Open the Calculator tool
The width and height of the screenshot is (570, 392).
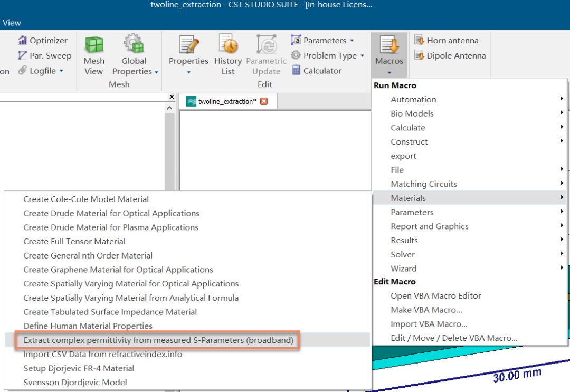(317, 71)
